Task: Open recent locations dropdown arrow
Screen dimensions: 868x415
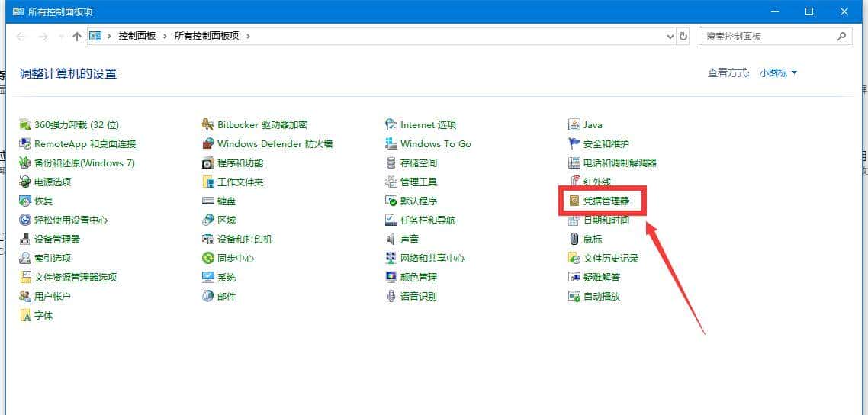Action: click(62, 36)
